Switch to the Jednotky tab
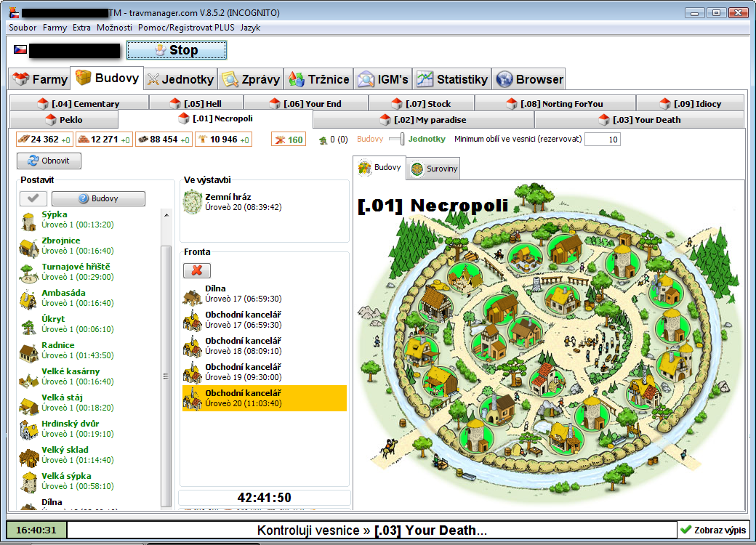This screenshot has height=545, width=756. pyautogui.click(x=180, y=79)
